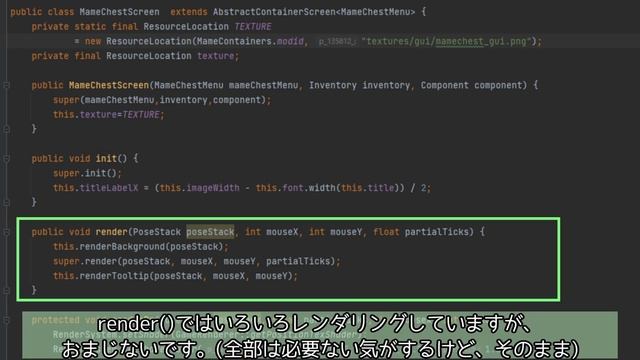Collapse the render() method fold marker

click(x=7, y=232)
